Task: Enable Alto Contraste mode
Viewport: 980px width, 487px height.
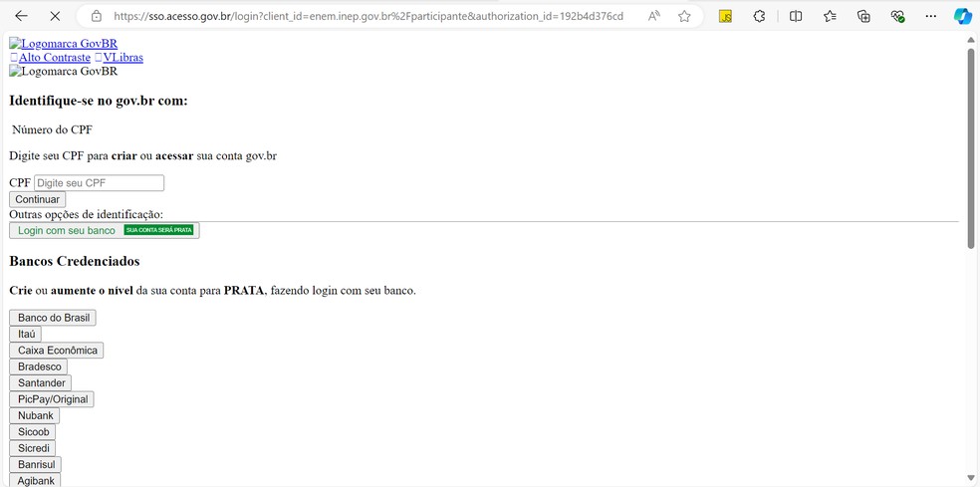Action: (x=55, y=58)
